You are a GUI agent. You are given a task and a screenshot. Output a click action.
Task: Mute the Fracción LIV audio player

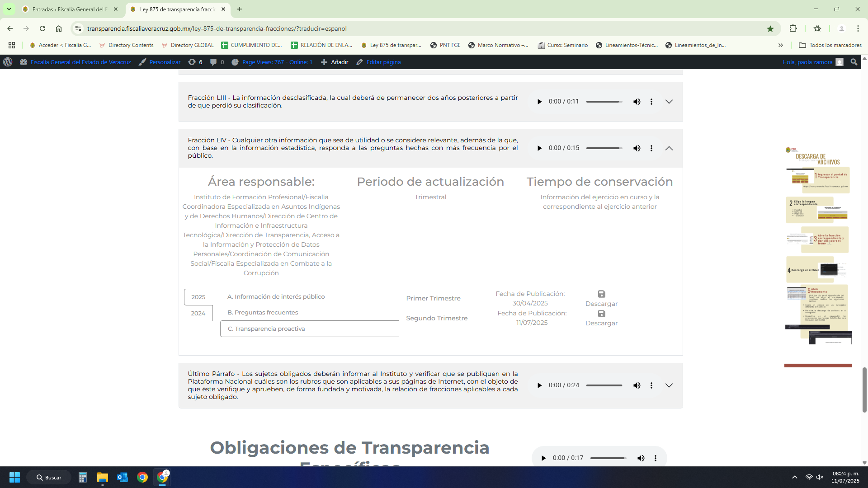point(637,148)
